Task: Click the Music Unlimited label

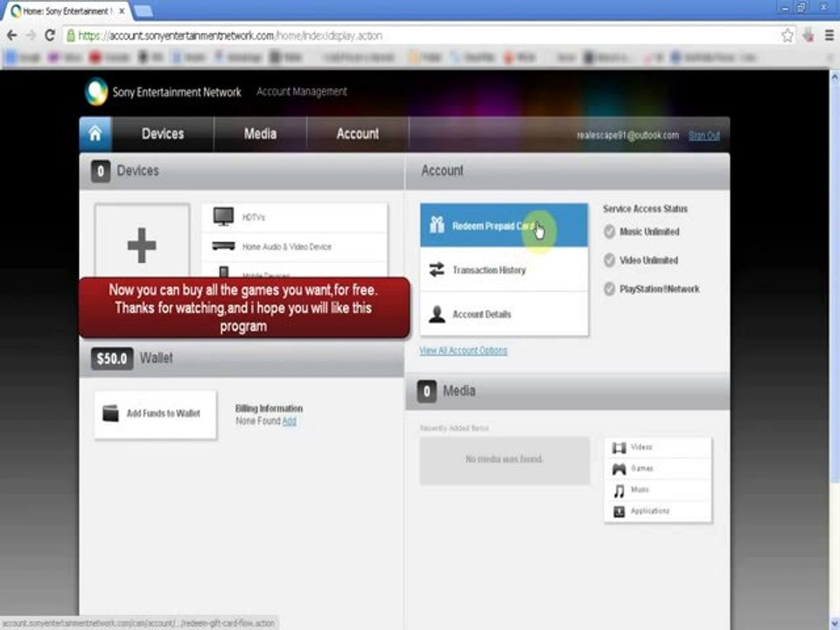Action: pos(649,231)
